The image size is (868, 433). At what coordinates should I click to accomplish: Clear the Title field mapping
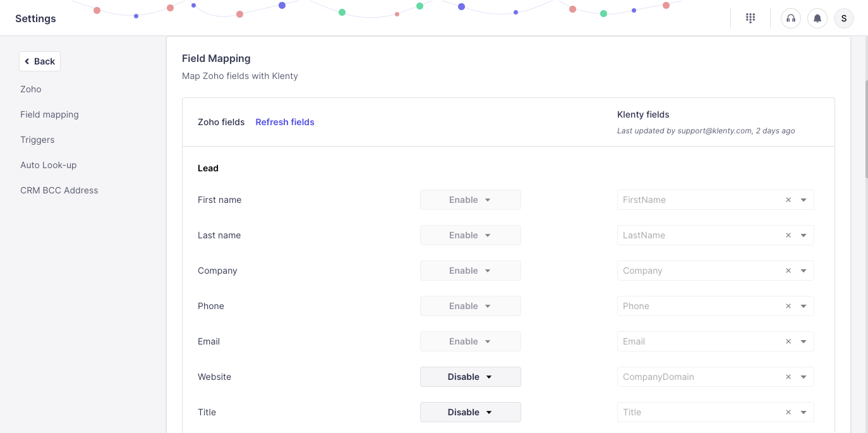click(x=788, y=412)
